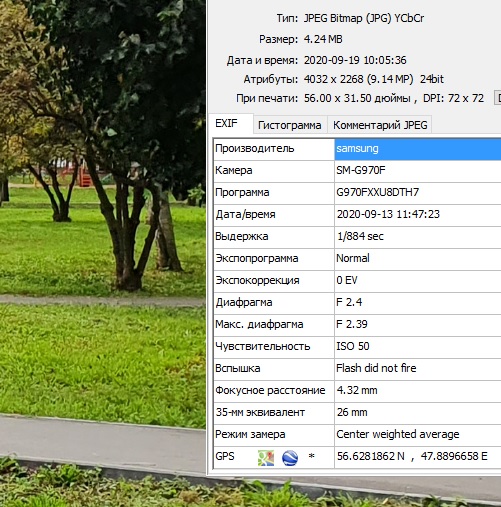This screenshot has width=501, height=507.
Task: Click the Выдержка 1/884 sec row
Action: tap(357, 237)
